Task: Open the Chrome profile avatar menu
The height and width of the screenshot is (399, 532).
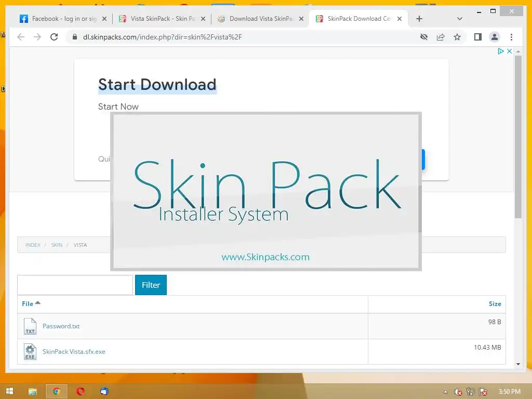Action: point(495,37)
